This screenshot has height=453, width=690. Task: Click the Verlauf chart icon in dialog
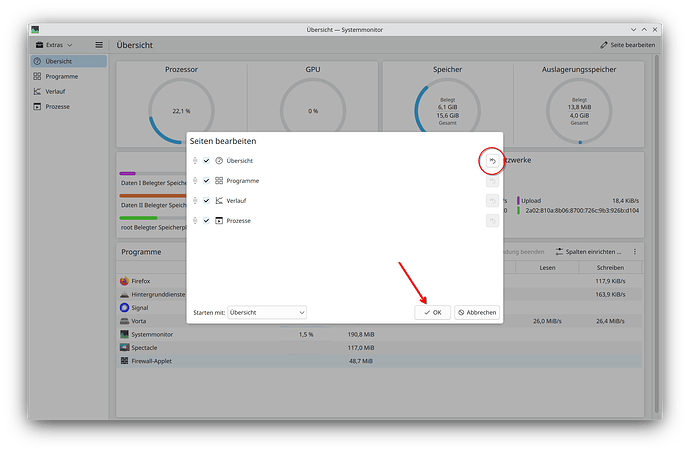pyautogui.click(x=219, y=200)
